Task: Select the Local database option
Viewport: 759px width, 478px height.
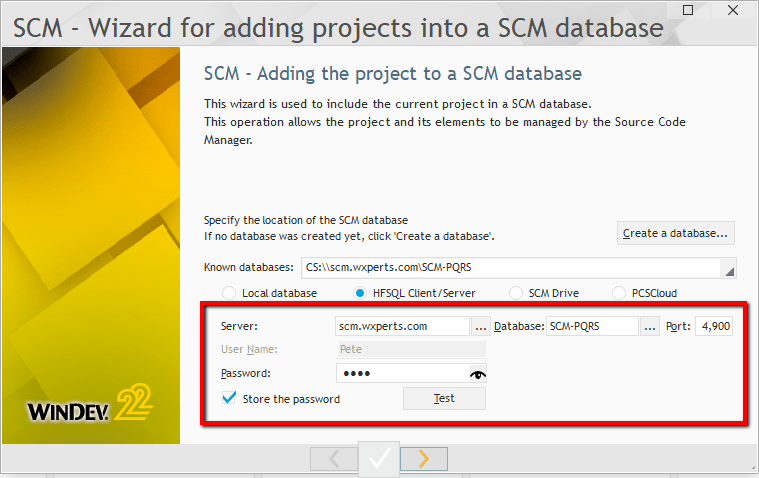Action: pyautogui.click(x=229, y=293)
